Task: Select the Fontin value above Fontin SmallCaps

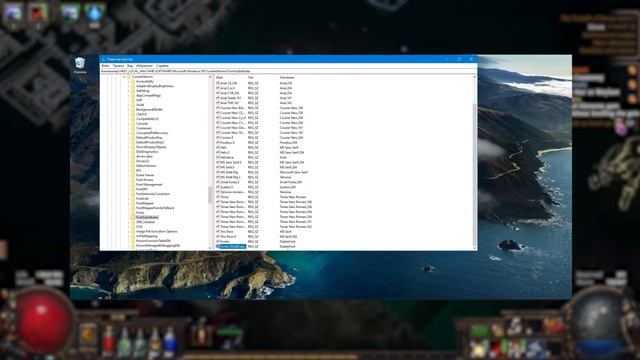Action: (x=225, y=241)
